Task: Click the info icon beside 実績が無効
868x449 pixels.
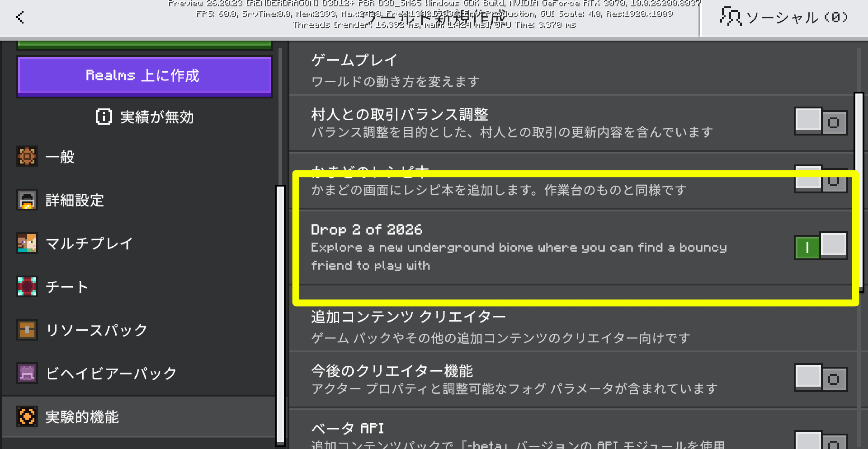Action: tap(104, 117)
